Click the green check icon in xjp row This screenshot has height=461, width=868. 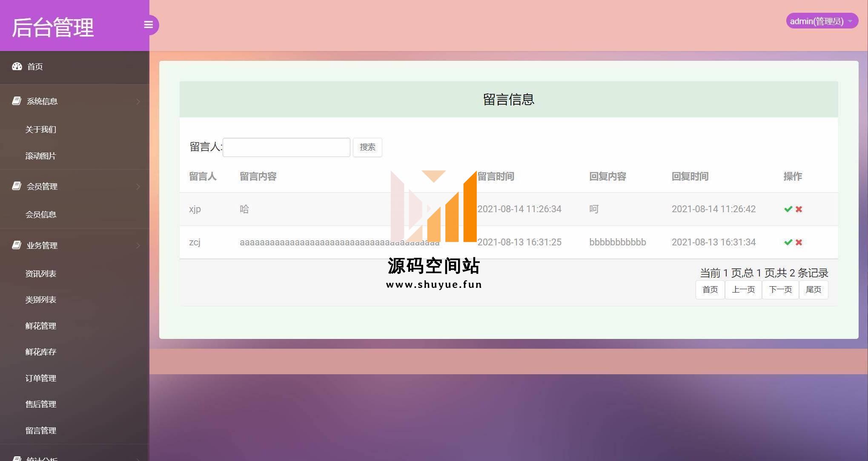click(x=788, y=209)
